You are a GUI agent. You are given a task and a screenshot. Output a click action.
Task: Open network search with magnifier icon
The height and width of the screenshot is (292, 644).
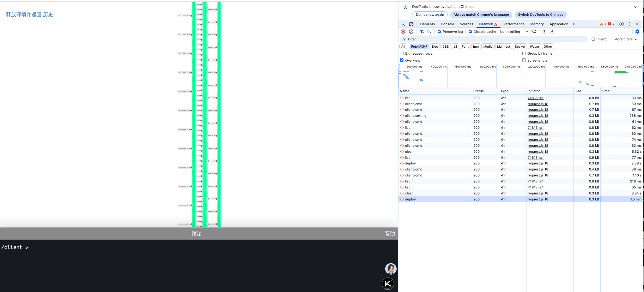point(429,32)
